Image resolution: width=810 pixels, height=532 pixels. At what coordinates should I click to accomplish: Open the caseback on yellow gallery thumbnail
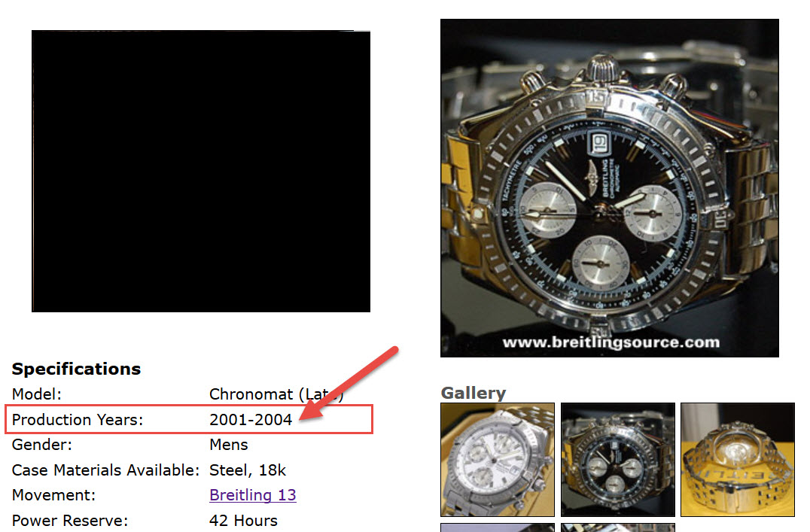coord(738,459)
